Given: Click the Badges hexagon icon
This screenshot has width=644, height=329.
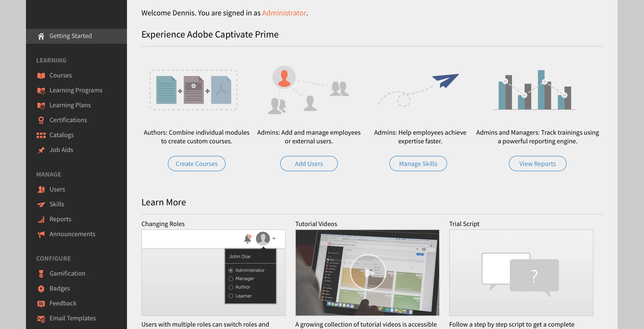Looking at the screenshot, I should pos(41,289).
